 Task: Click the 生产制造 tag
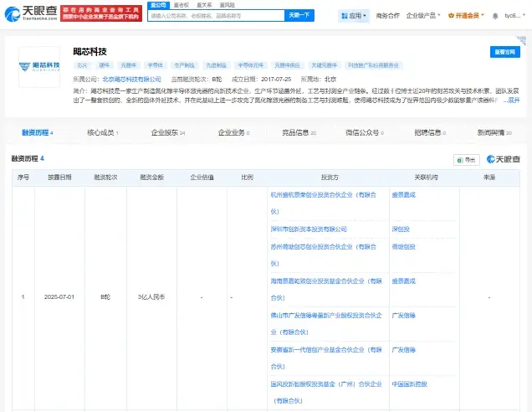tap(184, 65)
